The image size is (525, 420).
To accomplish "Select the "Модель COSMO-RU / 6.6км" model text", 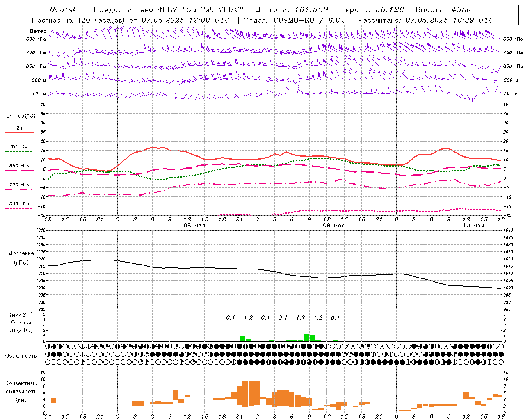I will 296,20.
